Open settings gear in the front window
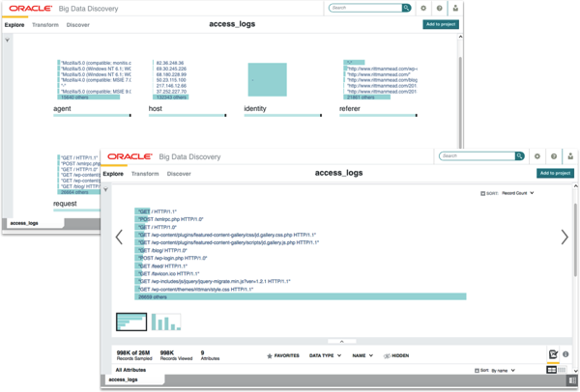Image resolution: width=580 pixels, height=392 pixels. pos(537,156)
